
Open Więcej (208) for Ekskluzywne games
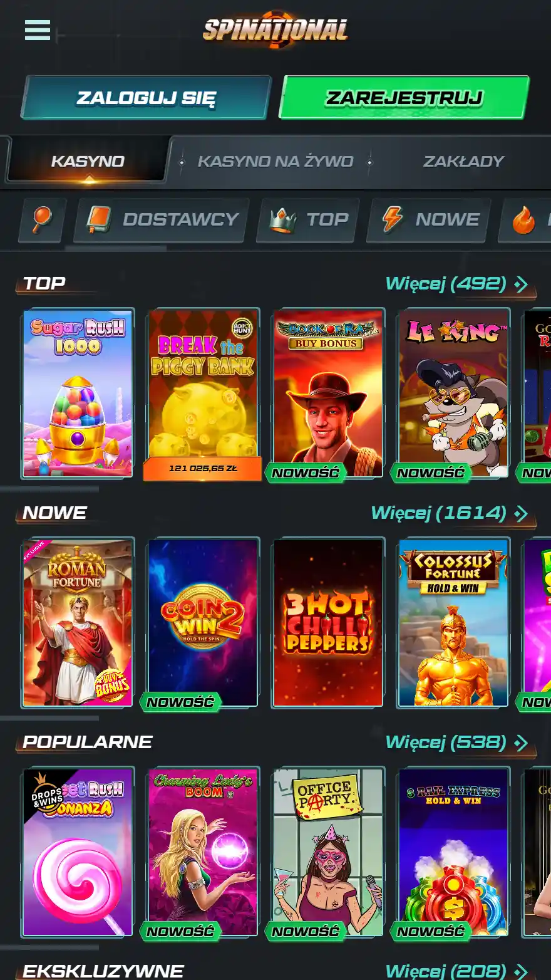pyautogui.click(x=457, y=971)
